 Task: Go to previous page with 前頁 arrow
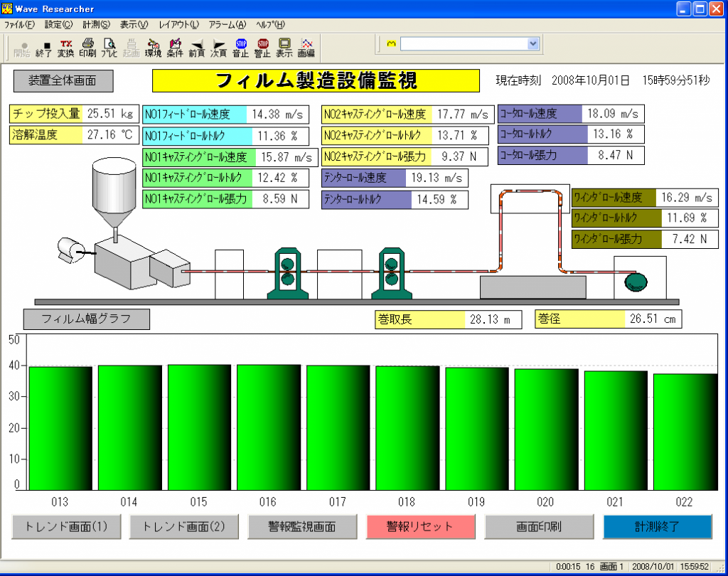point(196,48)
